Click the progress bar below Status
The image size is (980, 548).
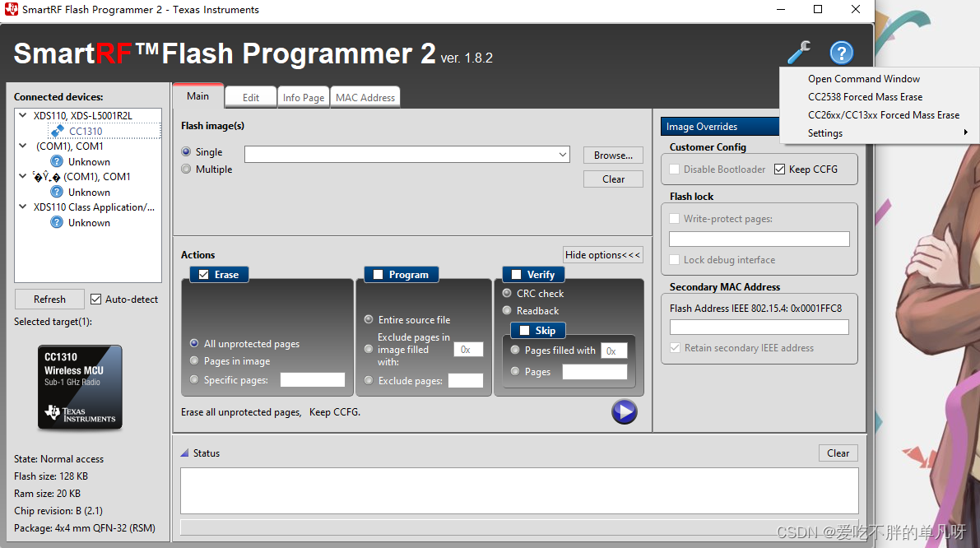519,527
